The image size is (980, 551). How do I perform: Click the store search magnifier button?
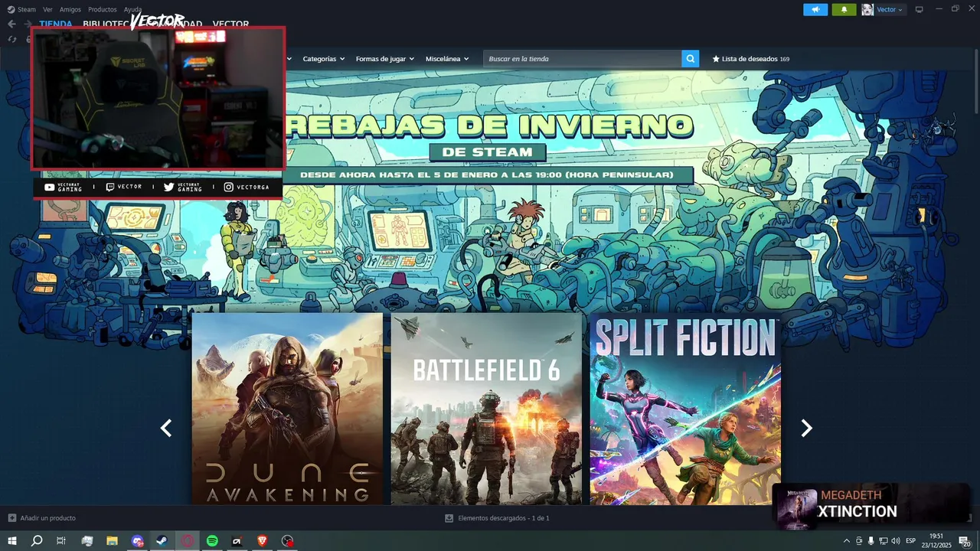[x=690, y=59]
